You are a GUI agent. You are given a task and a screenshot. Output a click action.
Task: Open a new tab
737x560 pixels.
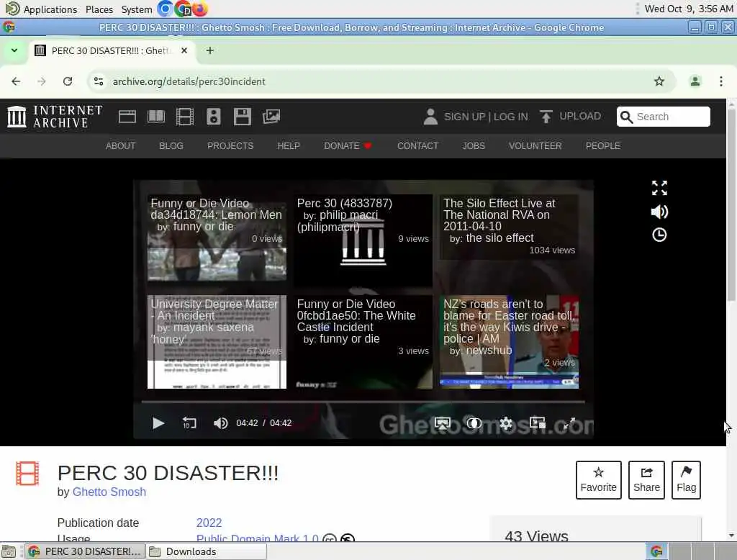(x=210, y=50)
